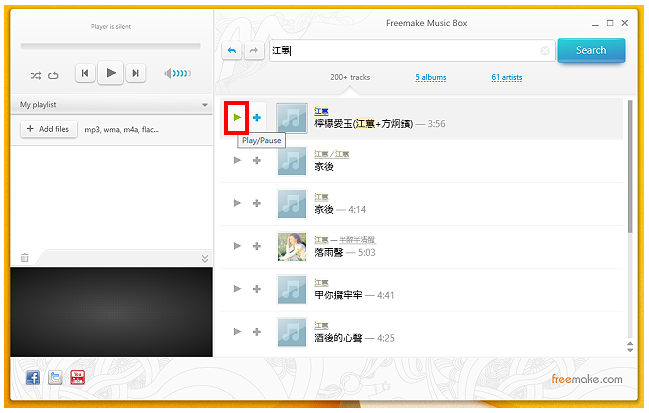
Task: Collapse video panel with double chevron
Action: click(x=204, y=259)
